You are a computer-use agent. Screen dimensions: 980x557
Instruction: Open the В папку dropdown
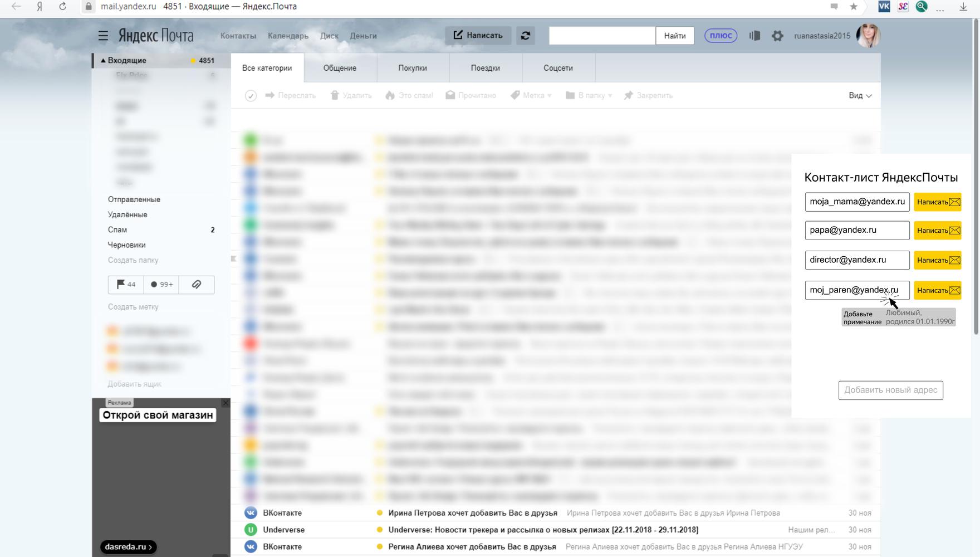coord(589,96)
